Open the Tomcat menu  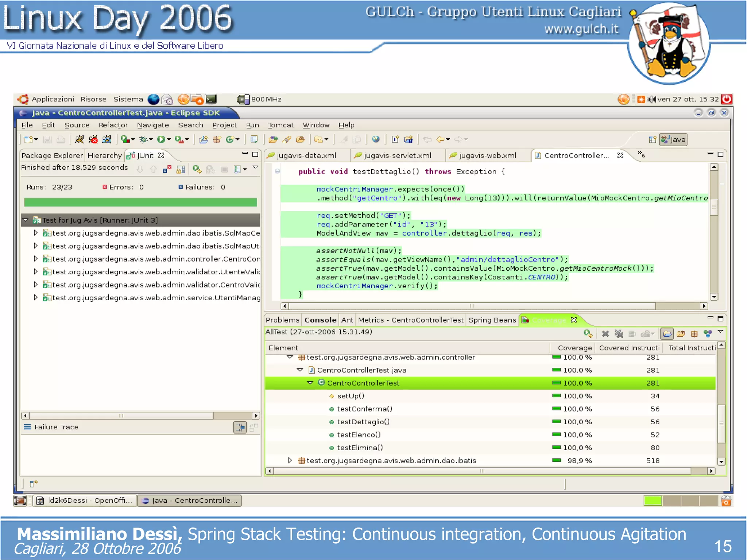280,125
